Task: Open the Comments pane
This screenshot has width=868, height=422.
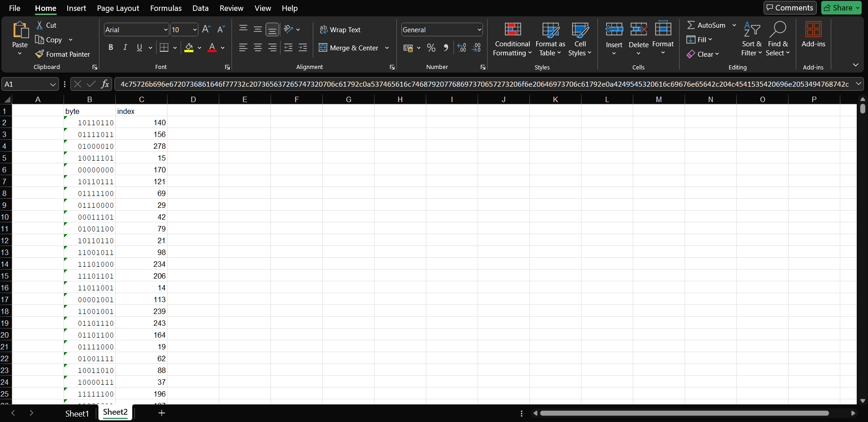Action: (x=790, y=8)
